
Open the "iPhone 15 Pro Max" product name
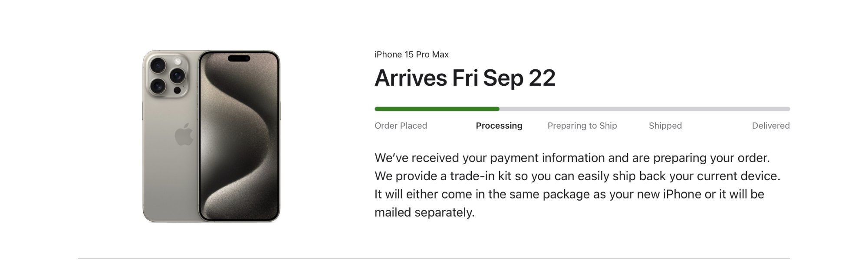coord(411,55)
